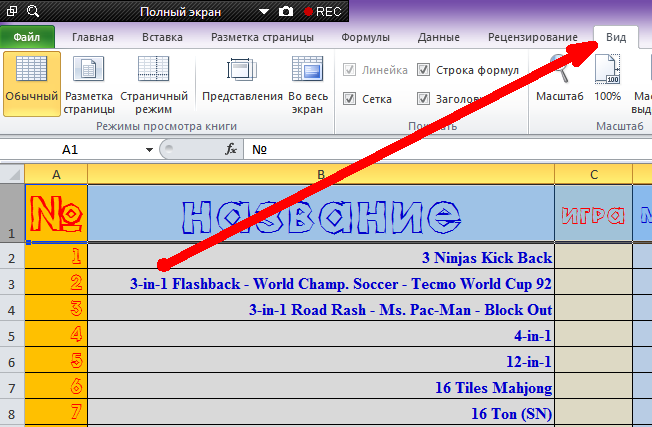This screenshot has height=427, width=652.
Task: Select column C header
Action: pos(593,174)
